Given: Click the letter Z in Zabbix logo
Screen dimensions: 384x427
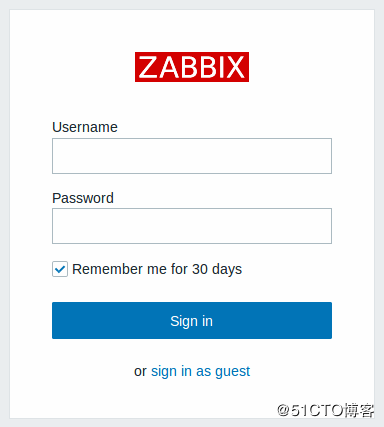Looking at the screenshot, I should 148,67.
